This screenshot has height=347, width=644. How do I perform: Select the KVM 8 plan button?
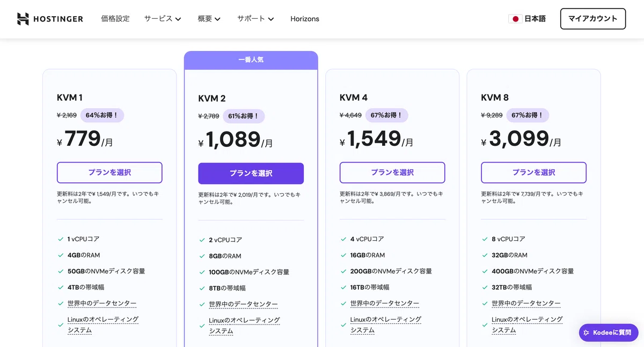tap(533, 173)
